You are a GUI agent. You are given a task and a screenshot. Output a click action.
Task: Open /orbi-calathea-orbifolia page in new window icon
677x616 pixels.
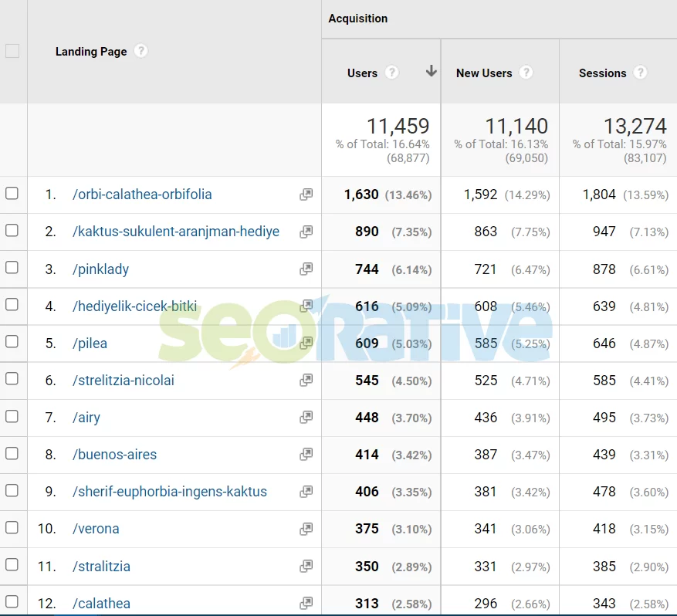[306, 195]
